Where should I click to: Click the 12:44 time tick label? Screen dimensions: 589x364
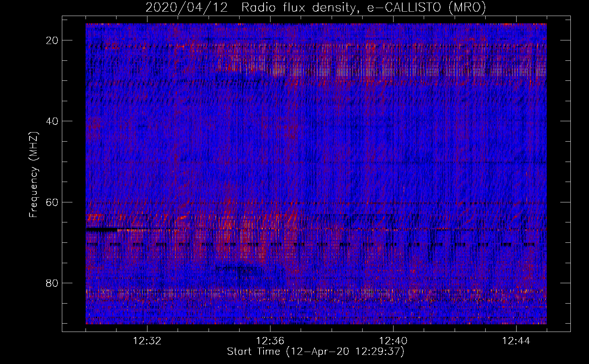(x=516, y=341)
